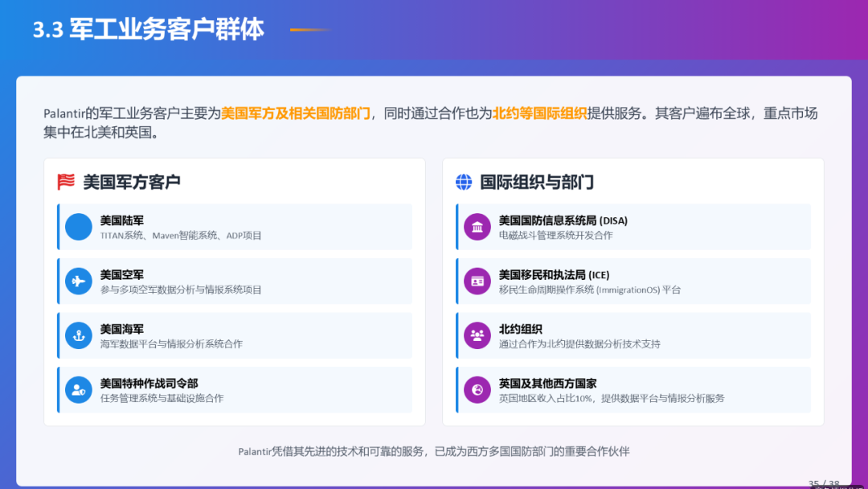Viewport: 868px width, 489px height.
Task: Click the 美国空军 card title
Action: 122,275
